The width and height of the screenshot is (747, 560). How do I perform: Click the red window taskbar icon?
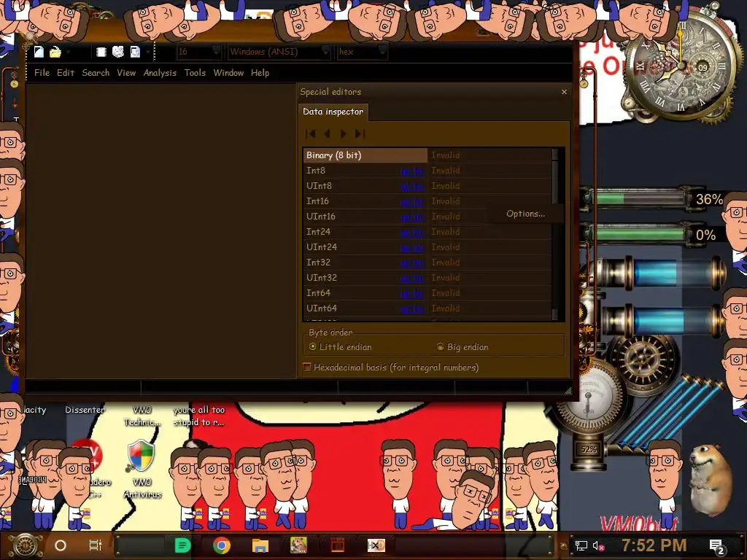click(338, 545)
